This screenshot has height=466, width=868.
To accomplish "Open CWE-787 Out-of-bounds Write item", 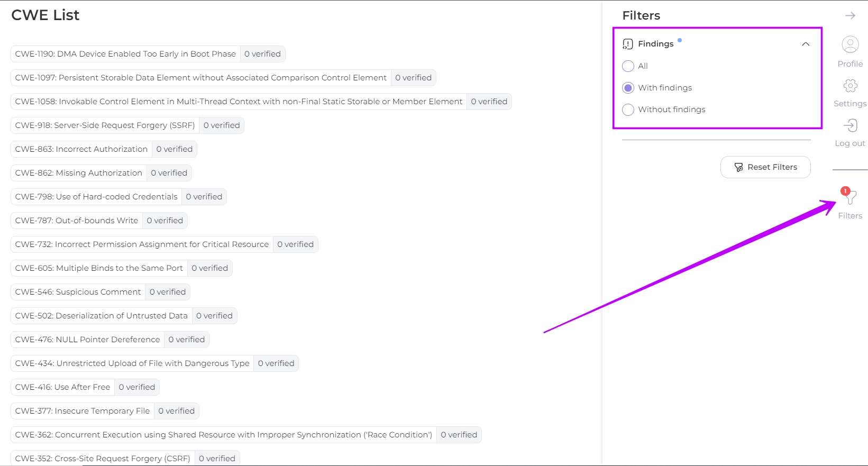I will (x=77, y=221).
